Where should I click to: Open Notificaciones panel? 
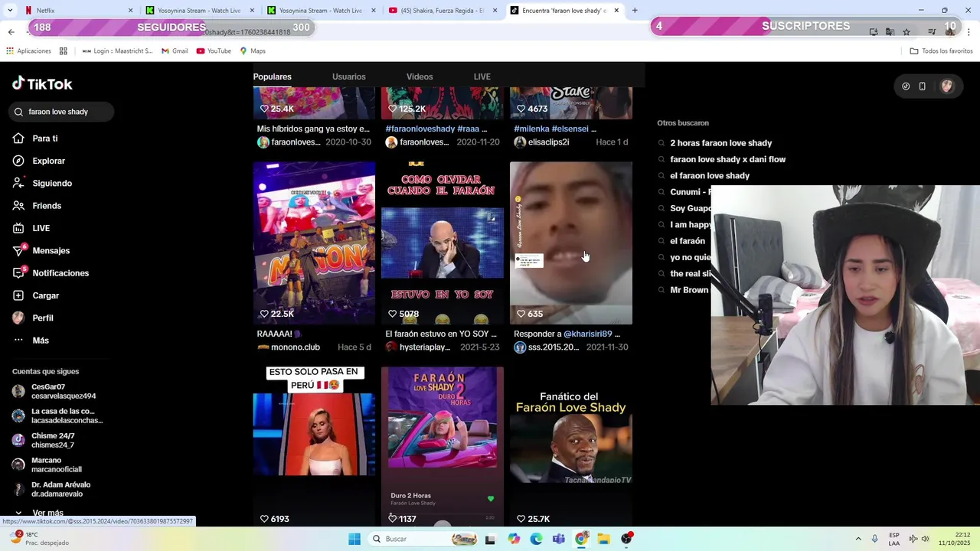coord(51,273)
